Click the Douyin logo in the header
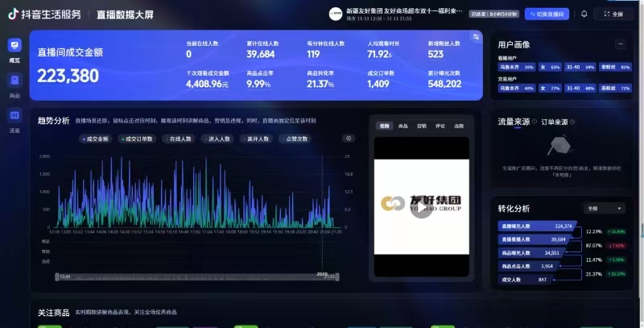This screenshot has width=644, height=328. [14, 14]
